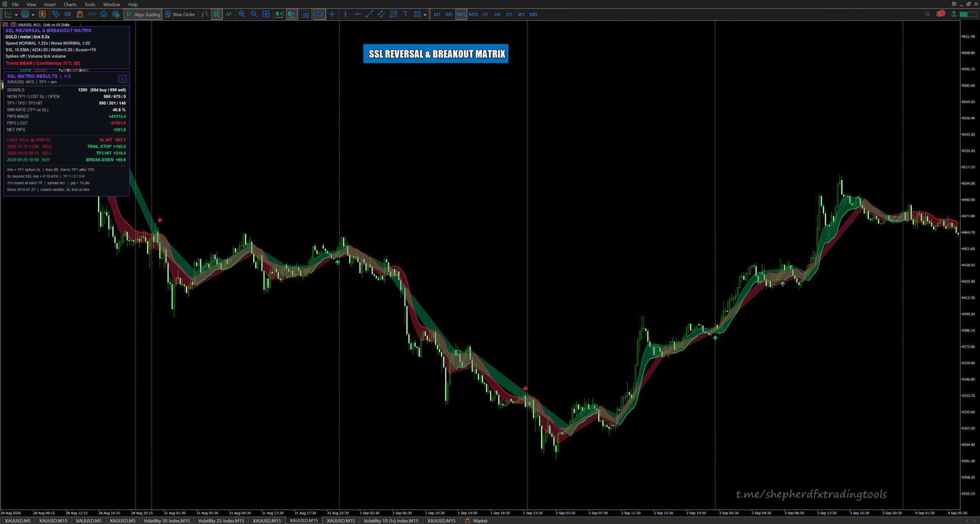Zoom in on the chart
The image size is (980, 524).
[x=242, y=14]
